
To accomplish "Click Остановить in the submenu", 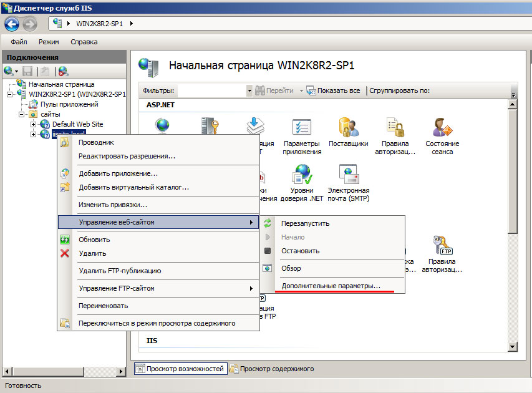I will (333, 251).
